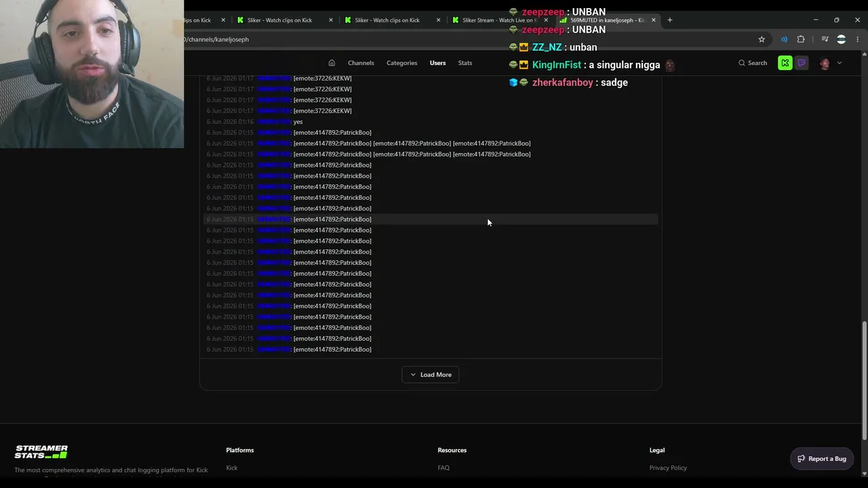Click the page vertical scrollbar thumb

[x=863, y=380]
